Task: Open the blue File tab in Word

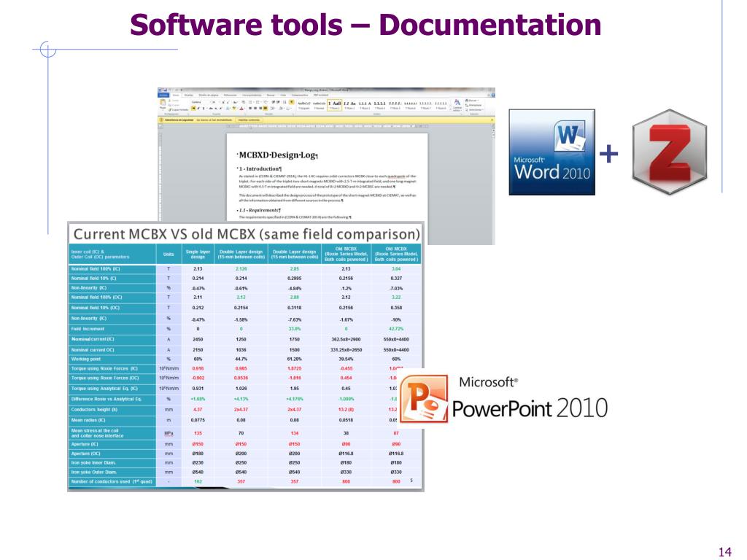Action: tap(163, 96)
